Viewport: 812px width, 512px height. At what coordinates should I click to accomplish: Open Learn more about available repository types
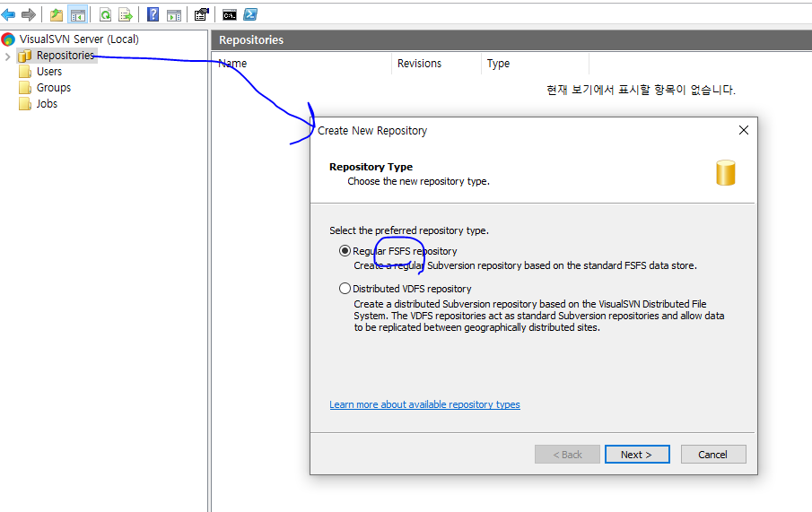coord(424,404)
